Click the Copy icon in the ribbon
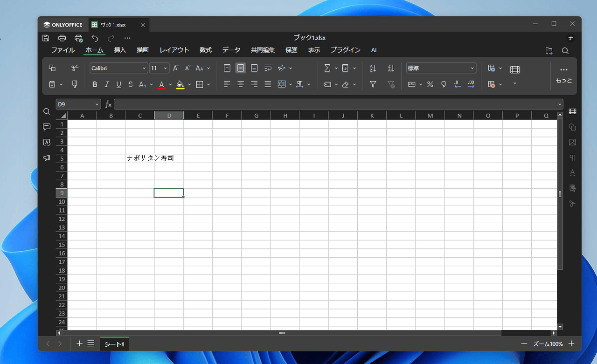Viewport: 597px width, 364px height. [52, 68]
